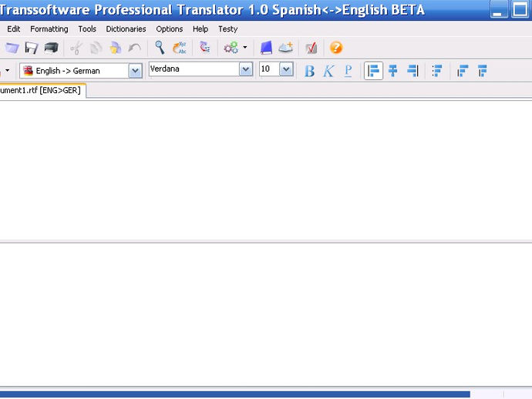Click the increase indent icon
This screenshot has height=399, width=532.
click(x=482, y=71)
